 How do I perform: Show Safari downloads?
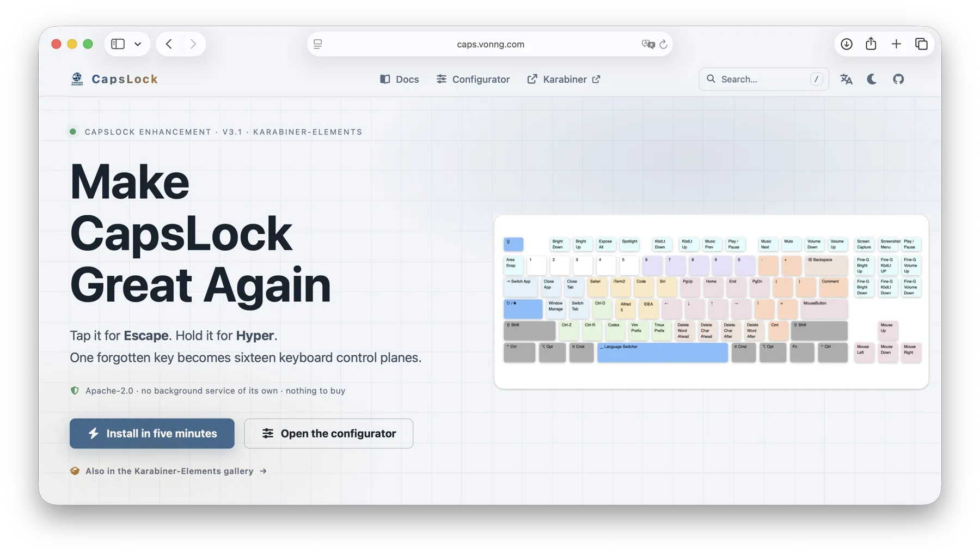pos(846,44)
